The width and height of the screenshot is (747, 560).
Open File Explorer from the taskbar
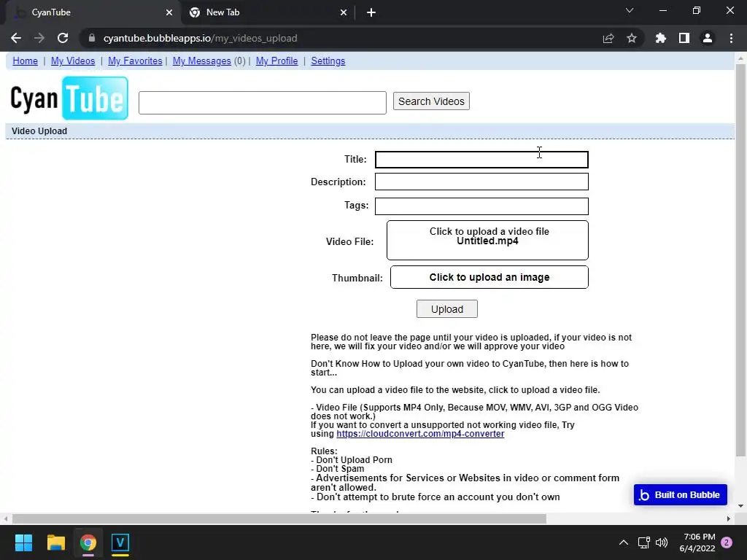tap(55, 542)
